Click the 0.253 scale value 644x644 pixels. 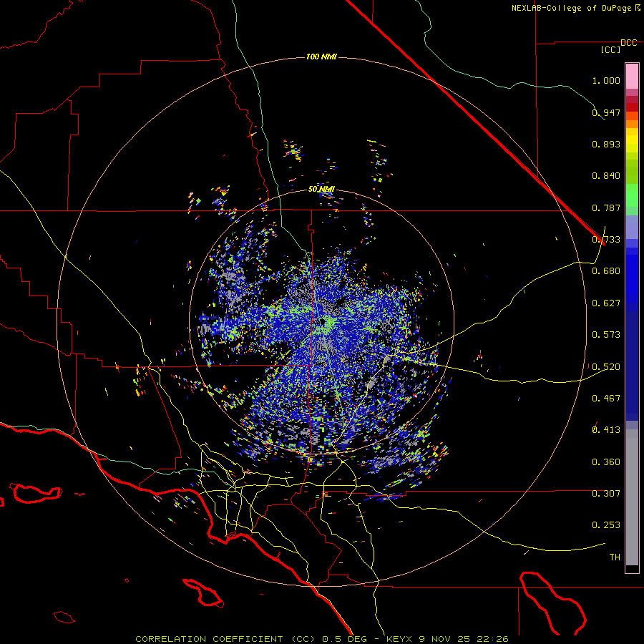[606, 525]
